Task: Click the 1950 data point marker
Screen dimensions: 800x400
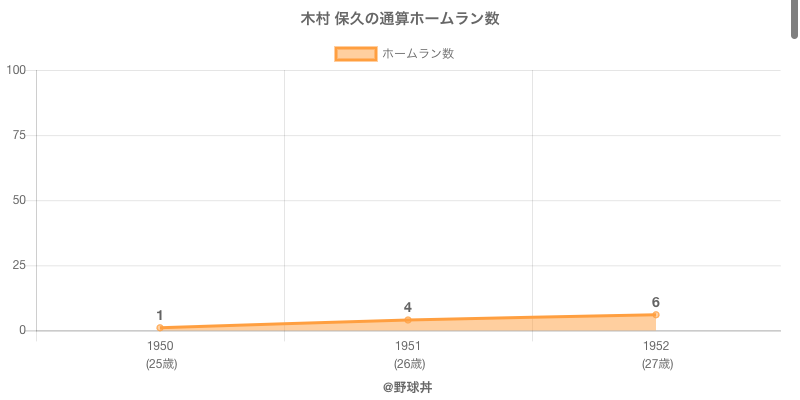Action: tap(160, 328)
